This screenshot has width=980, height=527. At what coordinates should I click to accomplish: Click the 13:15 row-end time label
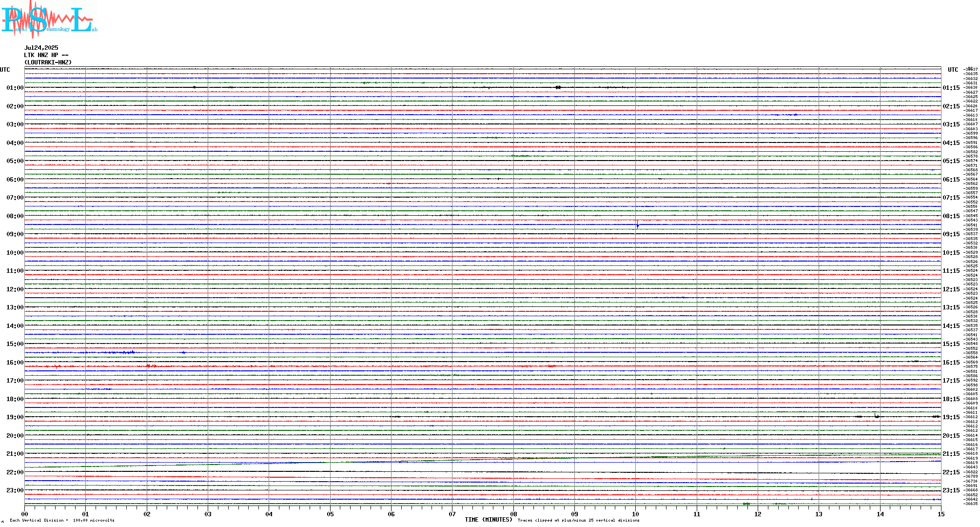pos(951,307)
